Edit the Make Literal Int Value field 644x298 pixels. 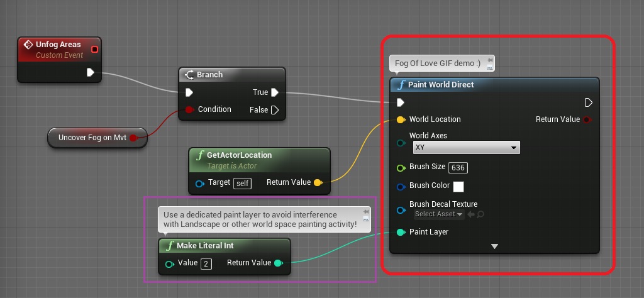click(206, 263)
